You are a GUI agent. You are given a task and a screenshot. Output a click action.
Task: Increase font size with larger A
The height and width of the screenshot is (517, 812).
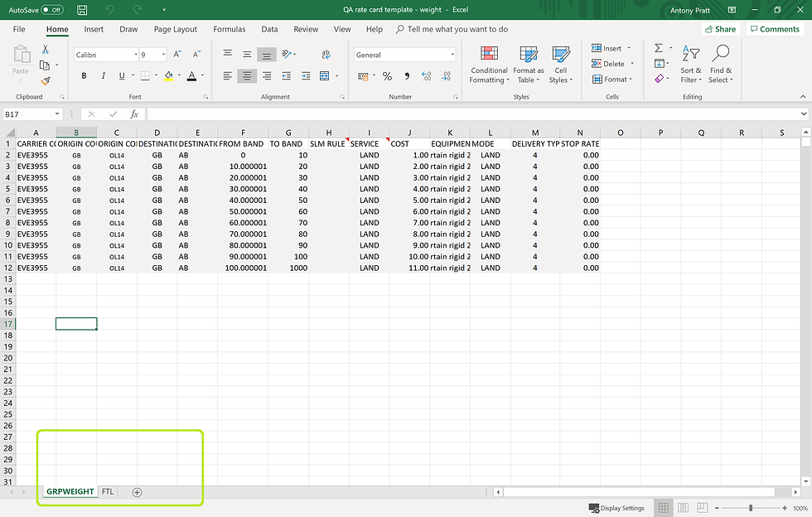coord(177,55)
